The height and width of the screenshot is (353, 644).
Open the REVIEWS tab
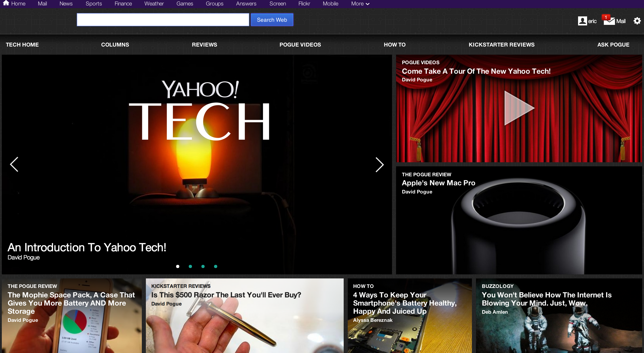[205, 45]
